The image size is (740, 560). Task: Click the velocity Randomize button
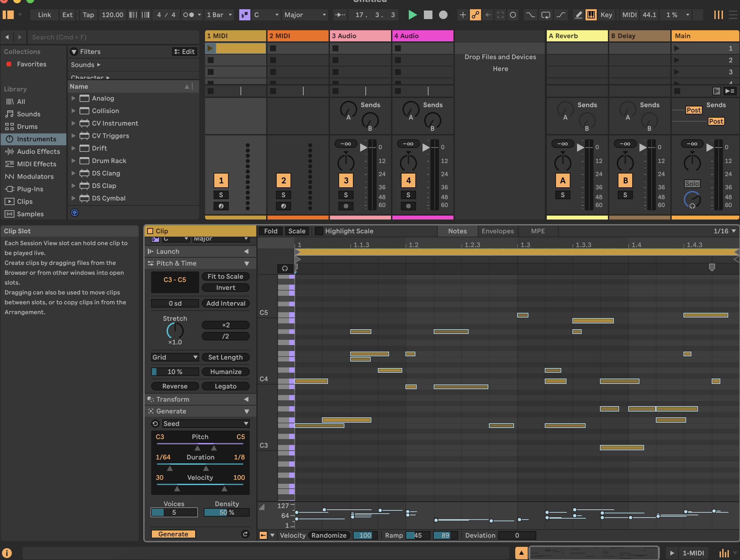tap(329, 535)
